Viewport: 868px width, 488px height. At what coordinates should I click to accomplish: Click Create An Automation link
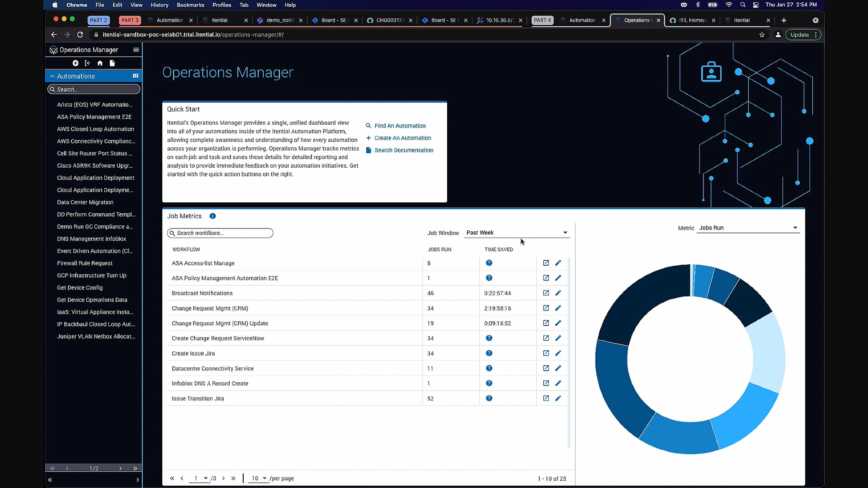pos(403,138)
